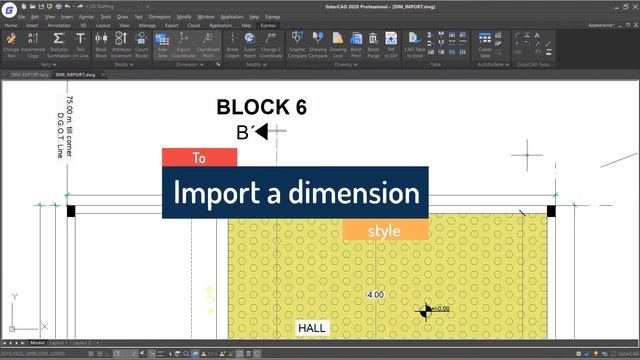Viewport: 640px width, 360px height.
Task: Expand the Drawing panel dropdown
Action: [x=346, y=64]
